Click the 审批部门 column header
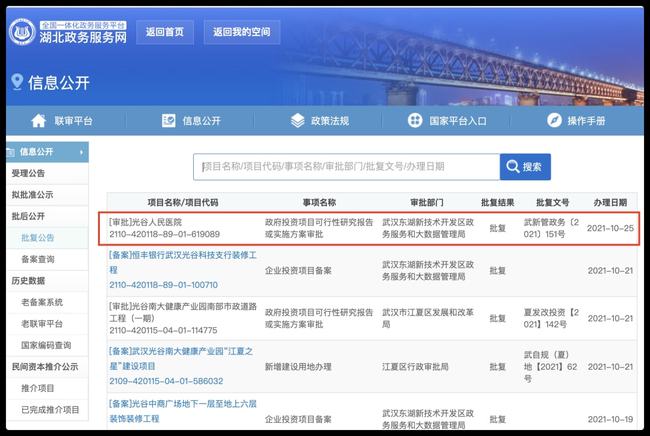Viewport: 650px width, 436px height. click(x=427, y=203)
